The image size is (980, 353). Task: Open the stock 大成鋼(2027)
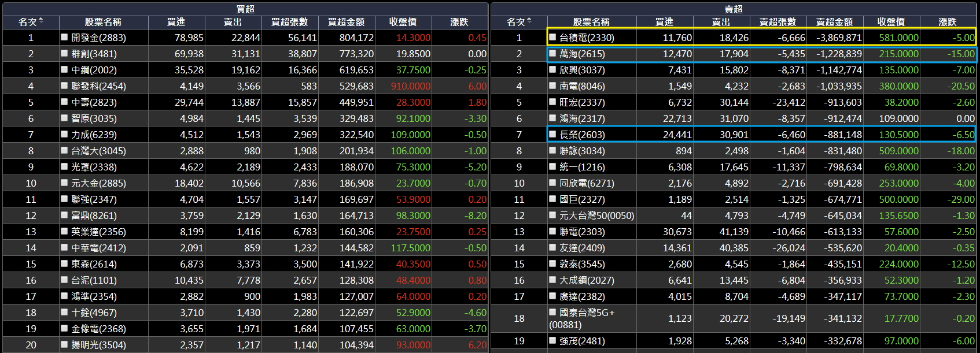tap(587, 280)
